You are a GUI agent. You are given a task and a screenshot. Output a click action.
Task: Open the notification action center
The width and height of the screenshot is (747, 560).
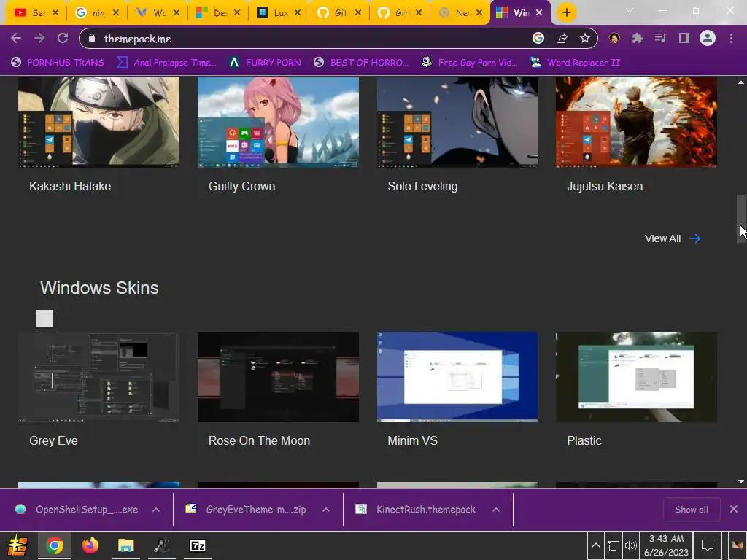708,545
